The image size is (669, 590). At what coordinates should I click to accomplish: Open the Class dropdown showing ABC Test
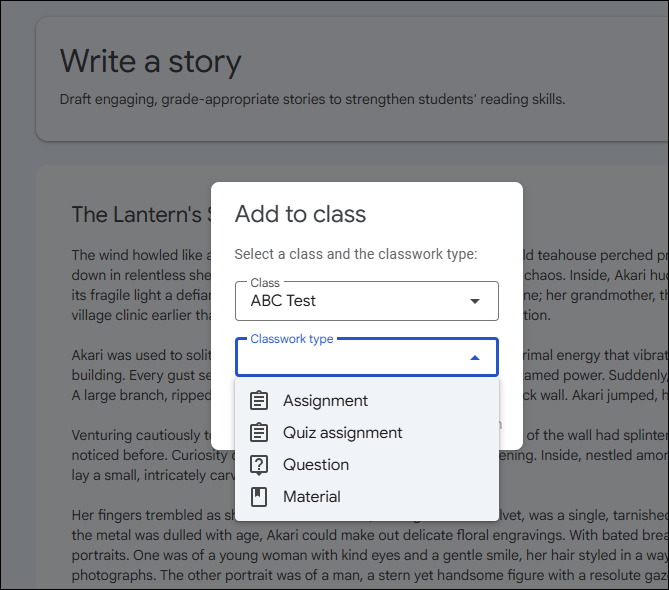(x=367, y=301)
